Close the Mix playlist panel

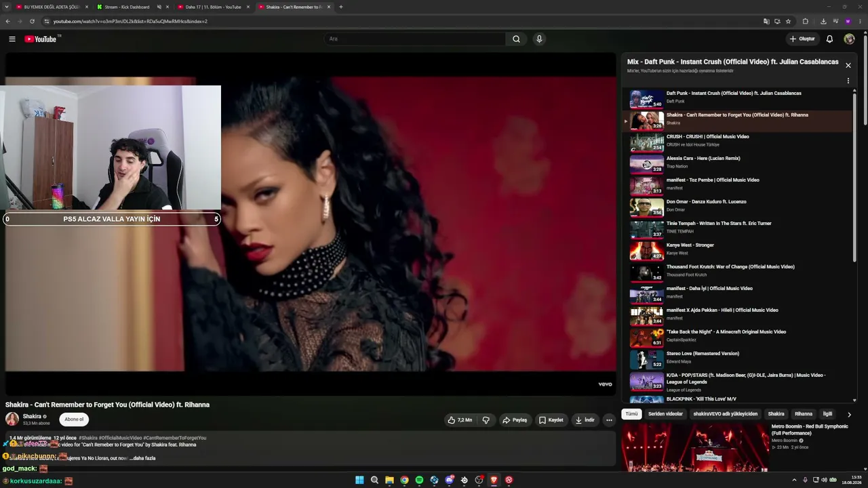click(x=848, y=65)
